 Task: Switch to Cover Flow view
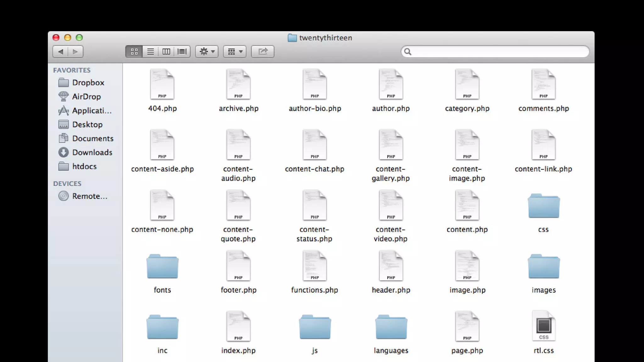click(x=182, y=52)
